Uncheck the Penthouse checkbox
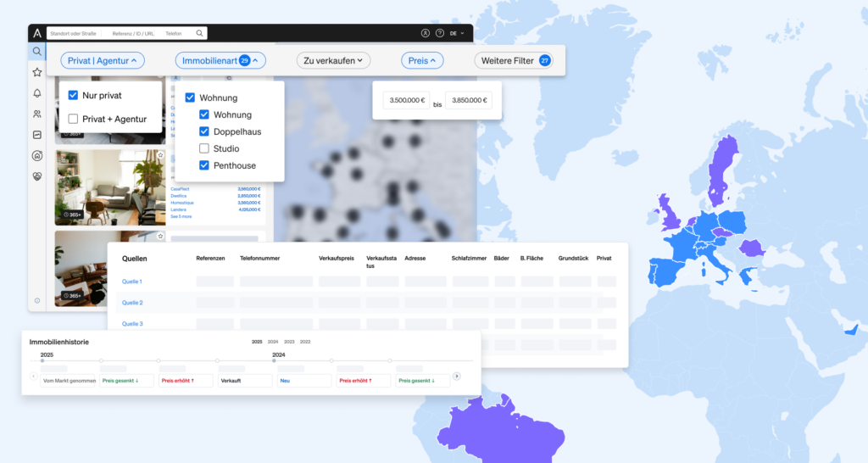Screen dimensions: 868x463 point(204,165)
